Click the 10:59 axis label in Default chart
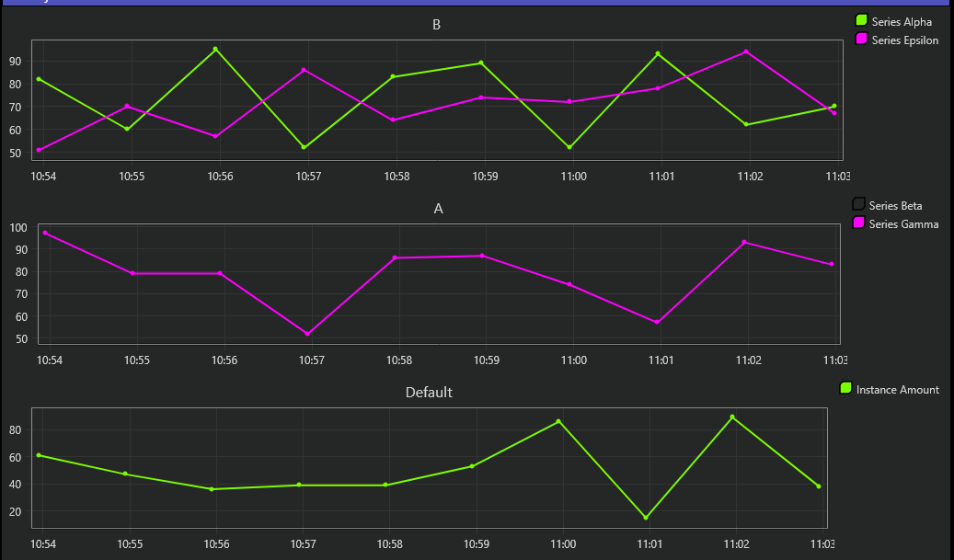Image resolution: width=954 pixels, height=560 pixels. click(x=476, y=544)
